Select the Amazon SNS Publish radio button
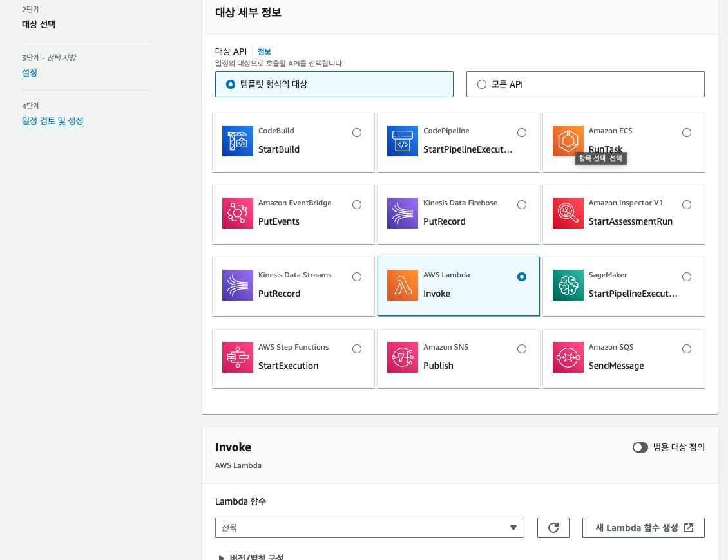 click(x=522, y=349)
